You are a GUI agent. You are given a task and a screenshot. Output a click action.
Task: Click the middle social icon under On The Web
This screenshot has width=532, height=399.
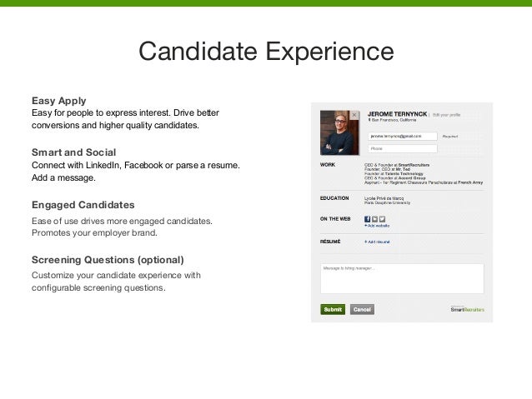pyautogui.click(x=373, y=219)
